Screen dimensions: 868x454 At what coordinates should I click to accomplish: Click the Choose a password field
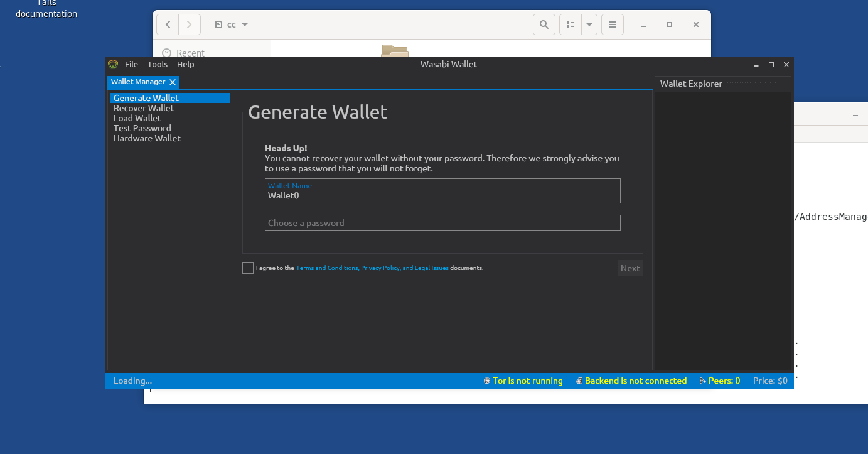click(442, 222)
